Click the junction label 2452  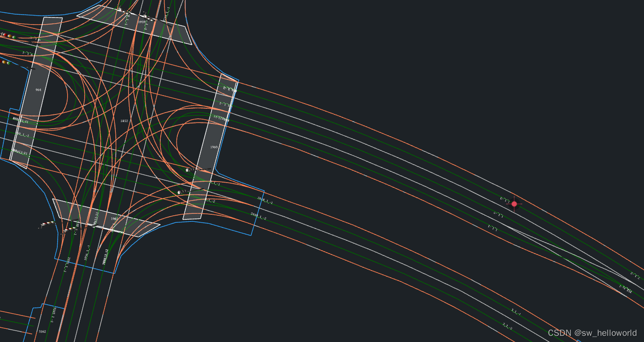tap(124, 121)
